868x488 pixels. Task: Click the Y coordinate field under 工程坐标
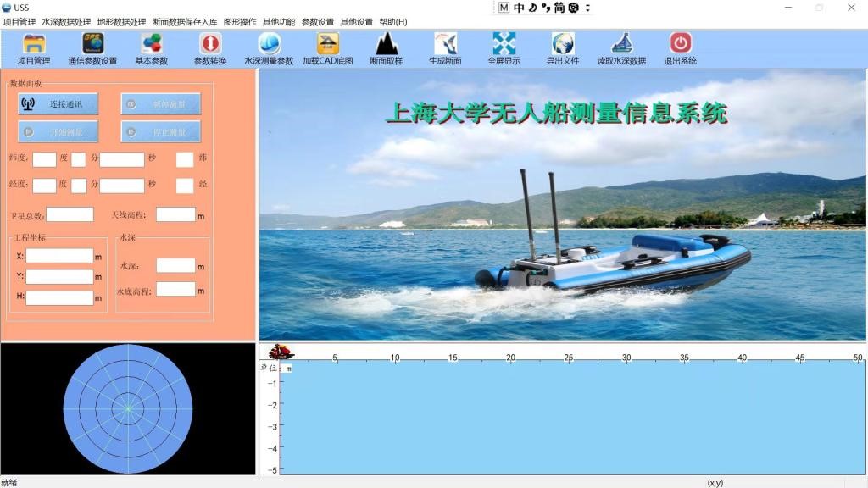60,276
